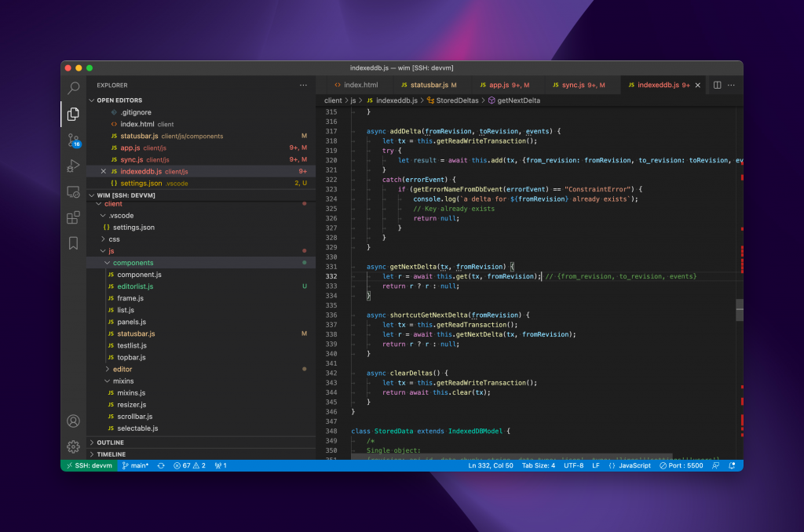
Task: Click the client breadcrumb segment
Action: click(333, 100)
